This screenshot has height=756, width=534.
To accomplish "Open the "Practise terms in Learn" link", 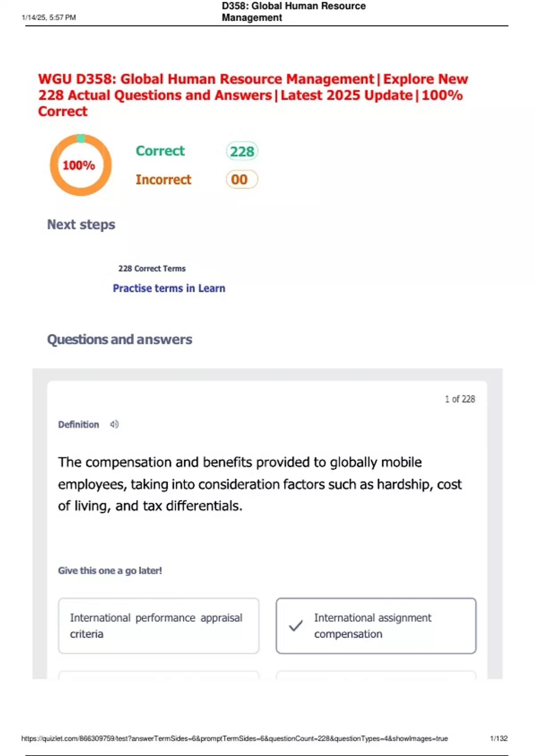I will pos(169,288).
